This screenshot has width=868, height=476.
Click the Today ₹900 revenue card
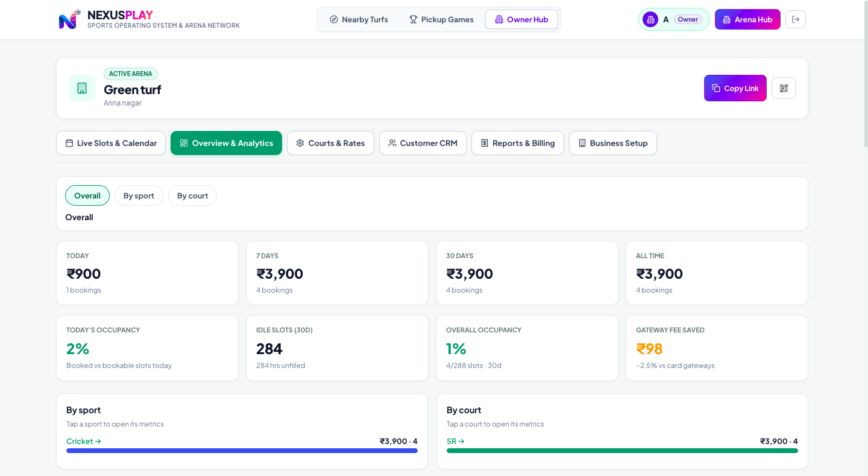147,273
